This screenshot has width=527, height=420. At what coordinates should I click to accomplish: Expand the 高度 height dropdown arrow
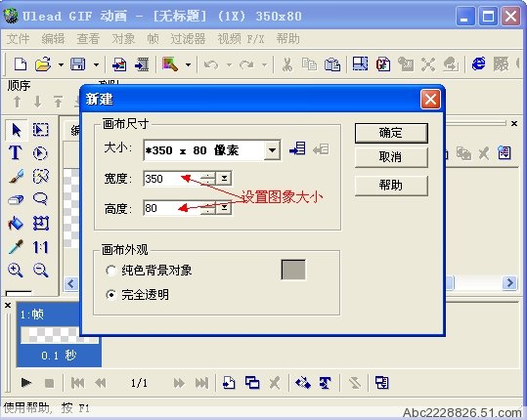pos(224,208)
